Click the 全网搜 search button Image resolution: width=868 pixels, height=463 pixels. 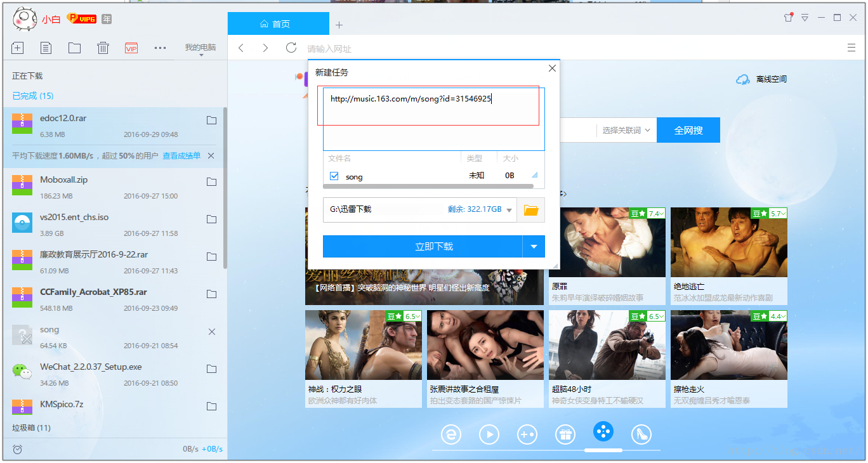click(x=688, y=130)
